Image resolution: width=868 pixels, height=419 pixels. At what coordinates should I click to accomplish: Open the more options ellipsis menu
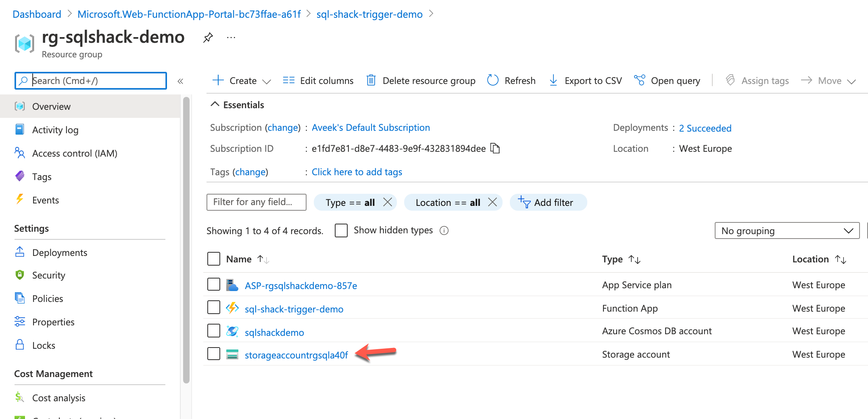[x=231, y=38]
